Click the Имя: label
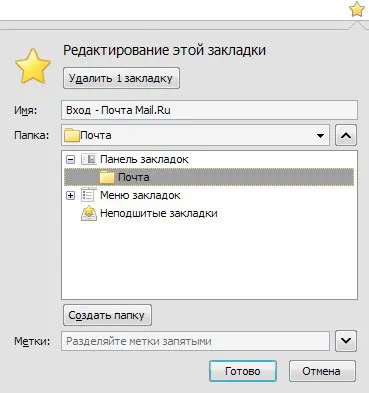The width and height of the screenshot is (369, 393). point(26,110)
